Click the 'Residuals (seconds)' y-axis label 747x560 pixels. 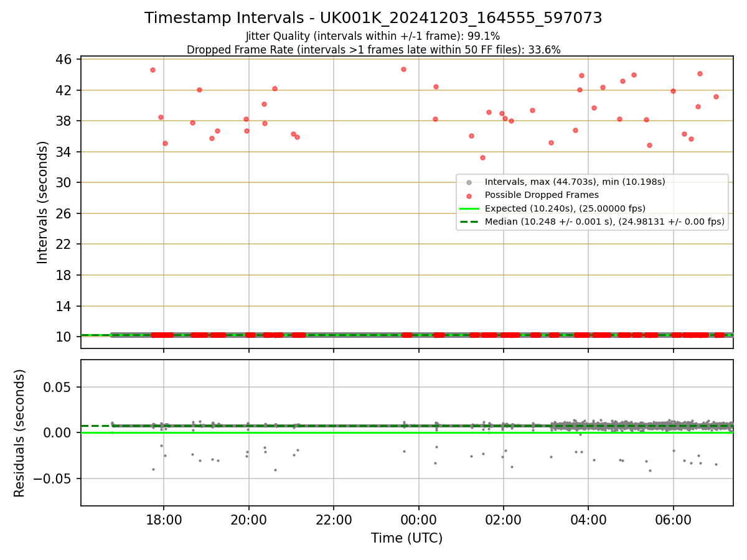pyautogui.click(x=20, y=433)
